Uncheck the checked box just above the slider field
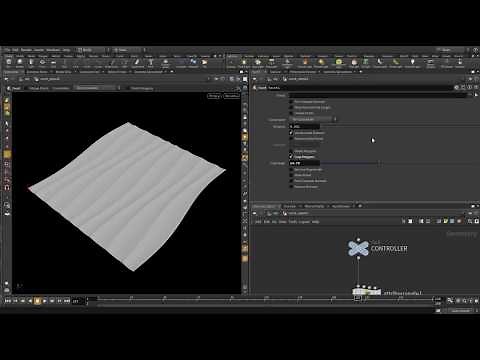 [291, 156]
